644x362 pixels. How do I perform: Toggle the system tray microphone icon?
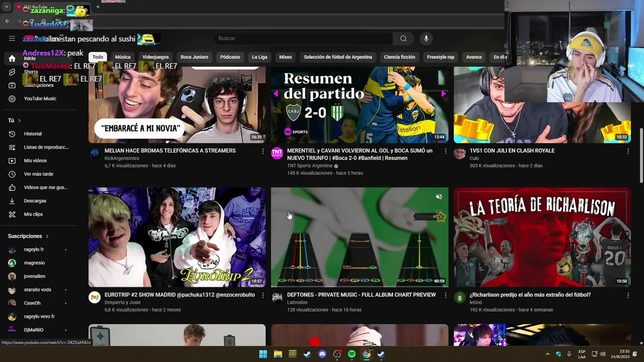569,354
